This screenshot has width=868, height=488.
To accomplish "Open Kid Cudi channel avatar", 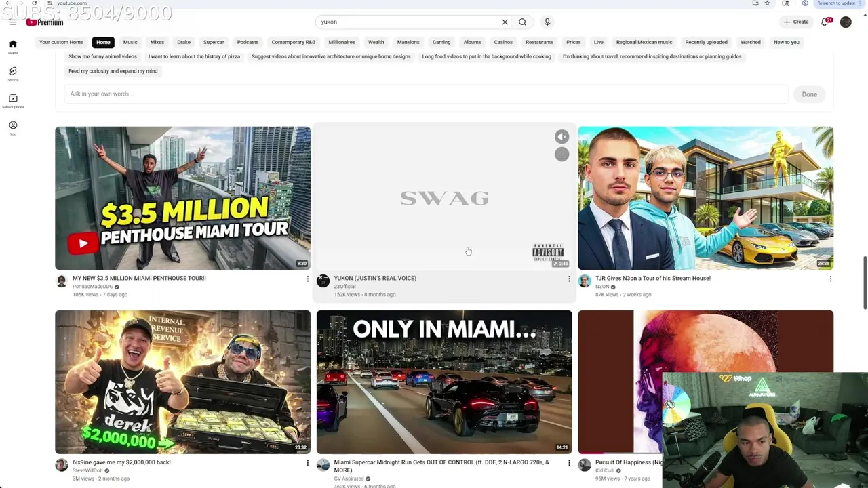I will click(585, 465).
